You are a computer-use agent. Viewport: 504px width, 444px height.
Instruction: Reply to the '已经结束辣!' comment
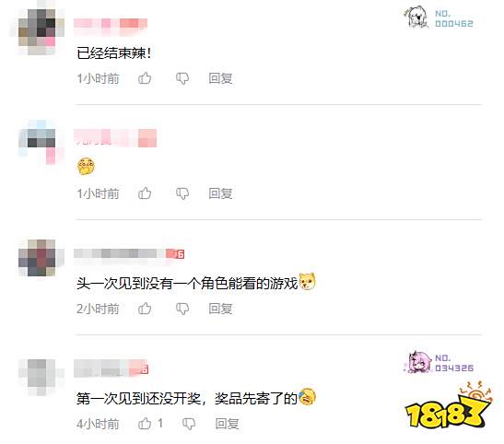(220, 78)
